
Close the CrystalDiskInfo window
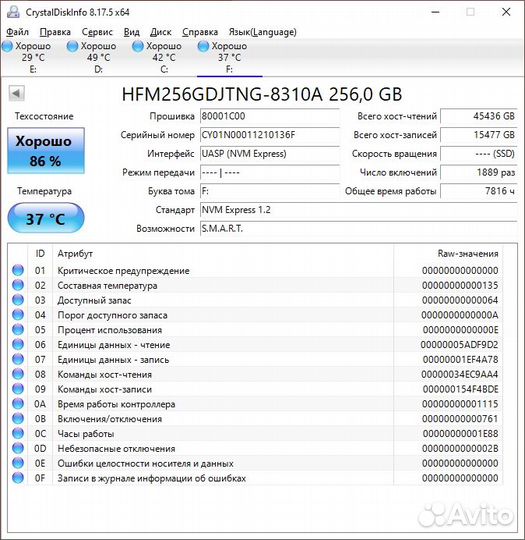pyautogui.click(x=506, y=12)
